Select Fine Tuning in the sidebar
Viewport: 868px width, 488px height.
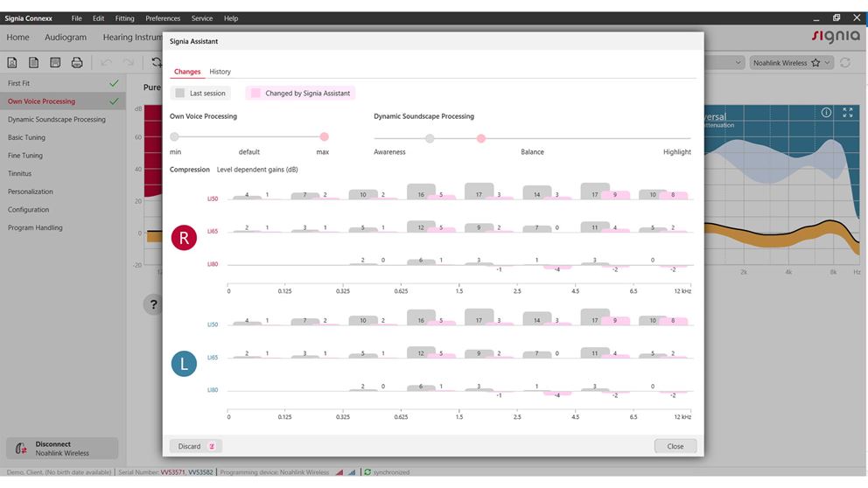tap(24, 156)
